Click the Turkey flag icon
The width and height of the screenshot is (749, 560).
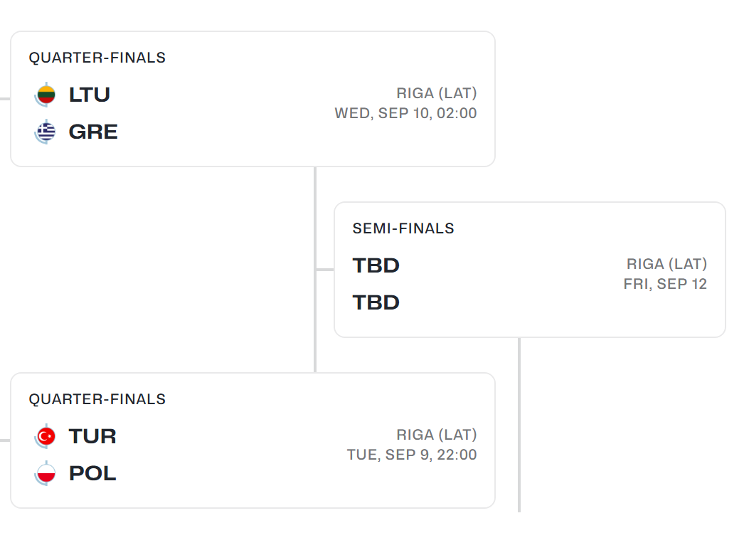pos(46,436)
